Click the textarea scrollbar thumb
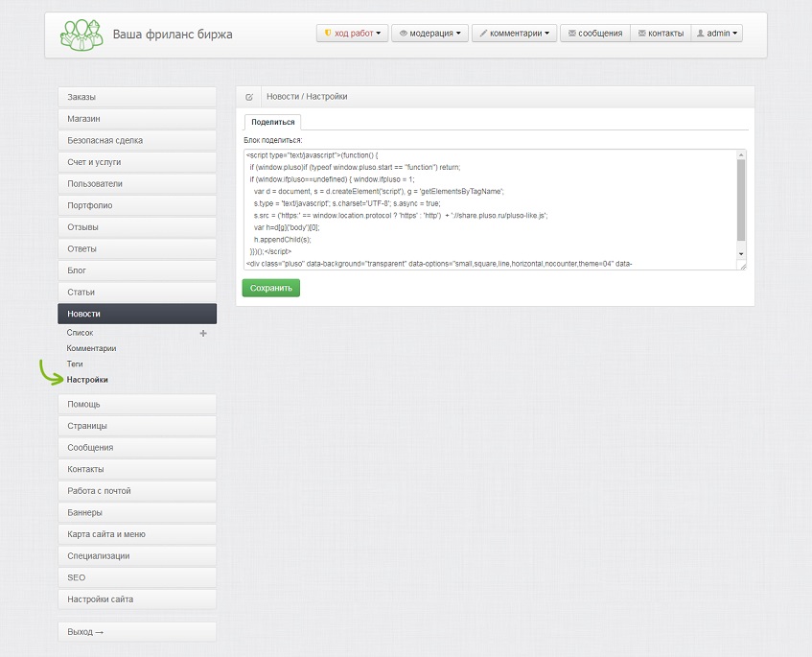 pyautogui.click(x=741, y=200)
